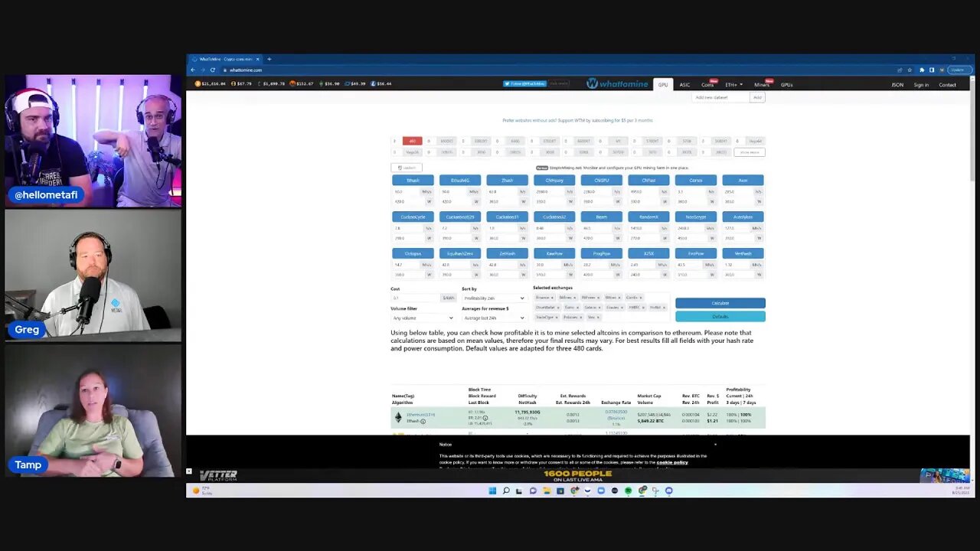
Task: Toggle the KawPow algorithm button
Action: coord(554,253)
